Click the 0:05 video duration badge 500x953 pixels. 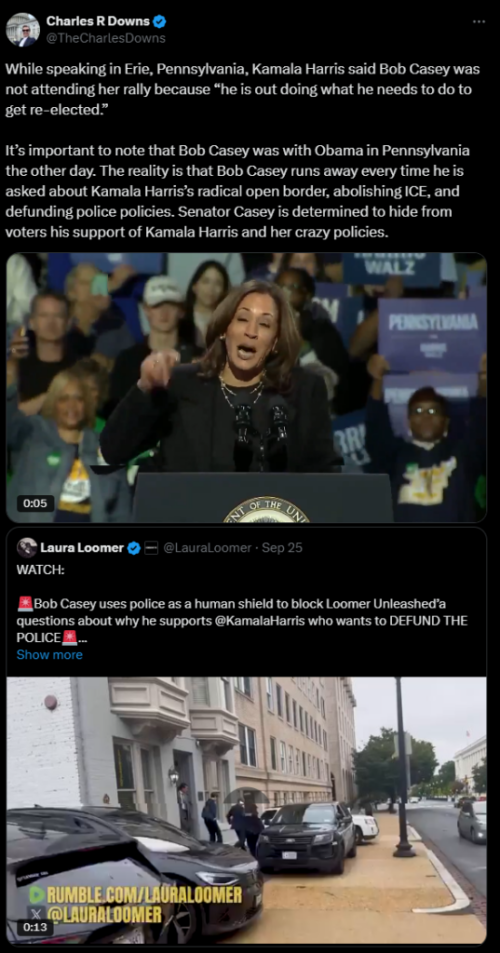(x=35, y=503)
